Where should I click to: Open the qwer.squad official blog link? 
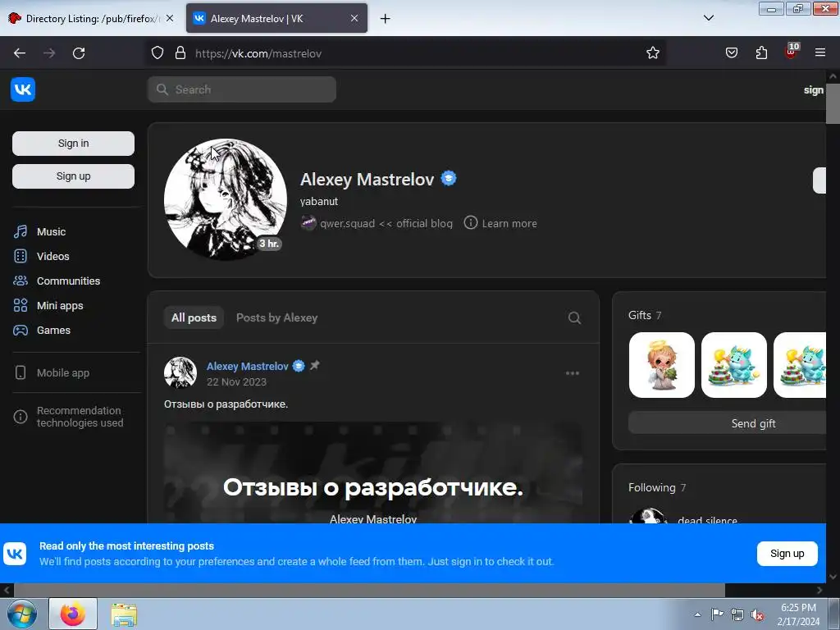(377, 223)
